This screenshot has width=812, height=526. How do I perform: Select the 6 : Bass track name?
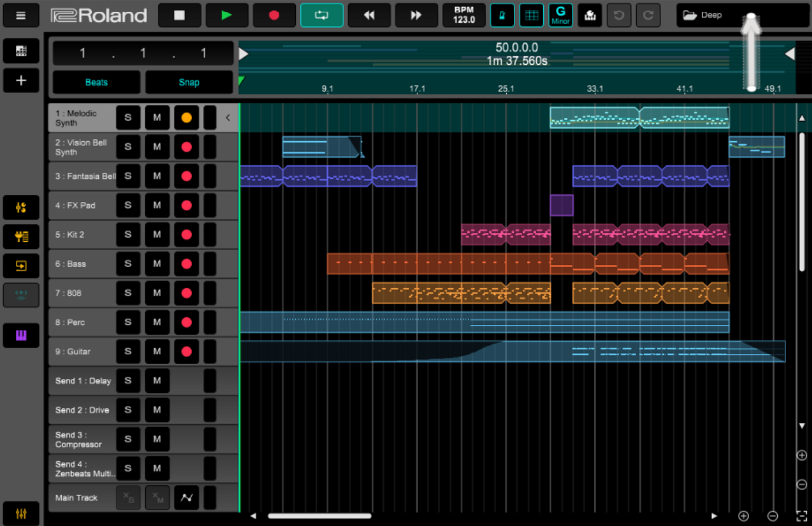point(71,264)
